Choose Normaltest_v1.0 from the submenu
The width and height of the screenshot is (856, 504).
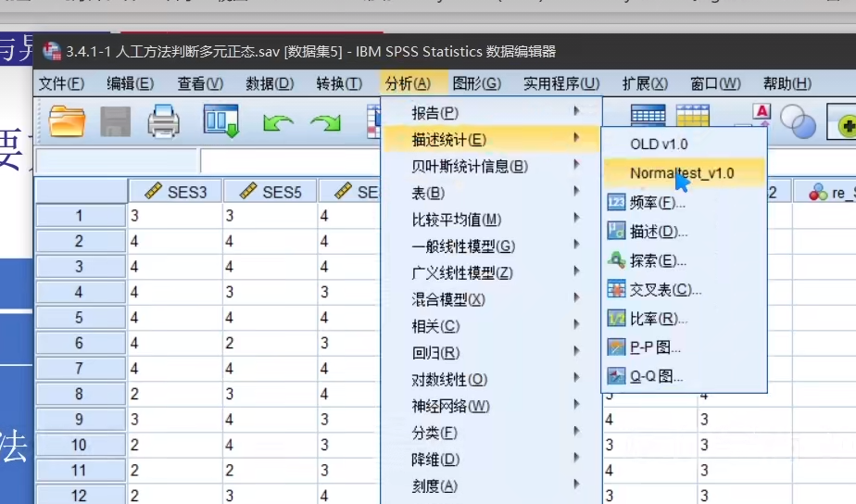[684, 173]
